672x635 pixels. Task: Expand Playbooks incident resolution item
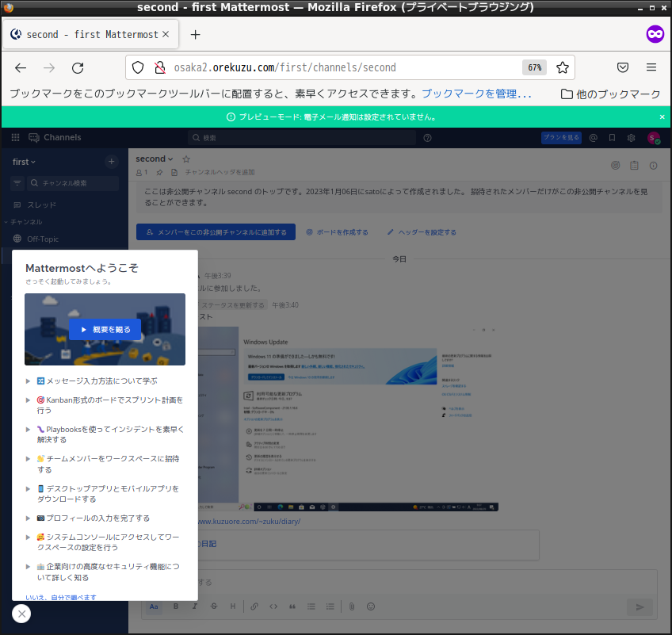(x=105, y=434)
